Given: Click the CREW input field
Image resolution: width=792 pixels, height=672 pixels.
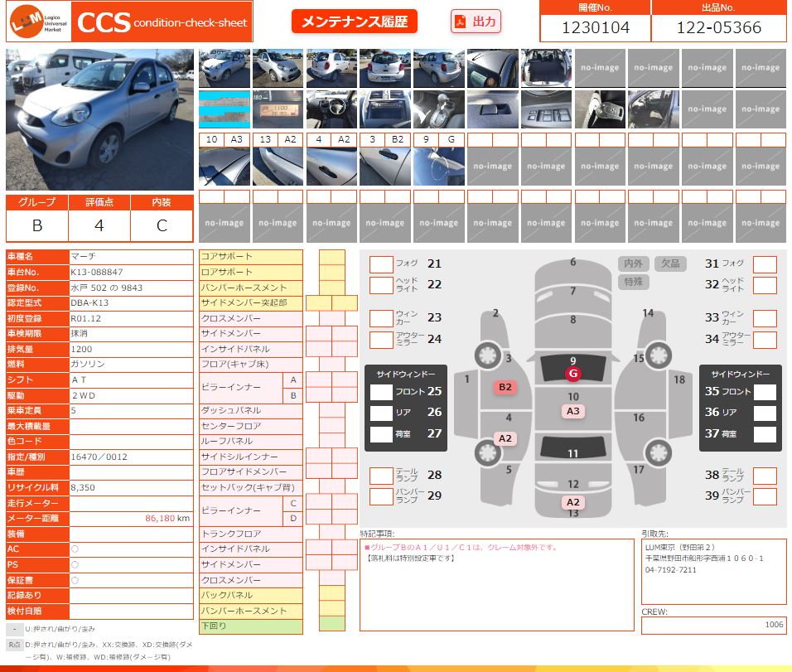Looking at the screenshot, I should (713, 625).
